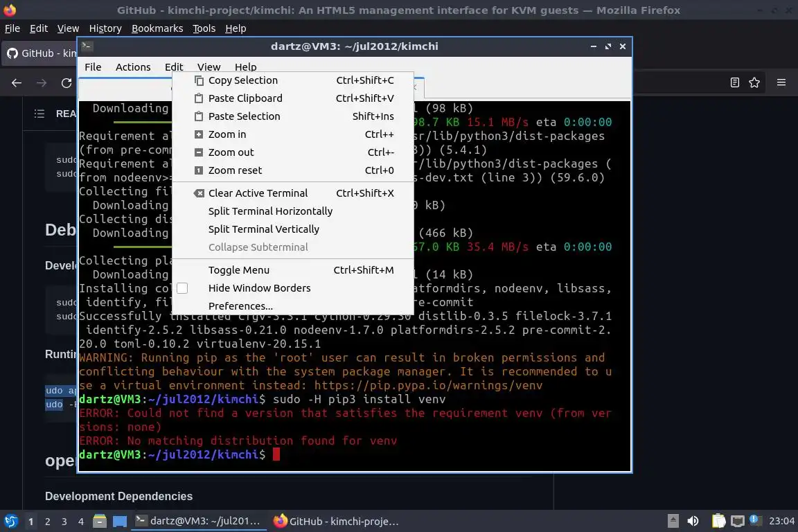The width and height of the screenshot is (798, 532).
Task: Tick the Hide Window Borders checkbox
Action: tap(182, 288)
